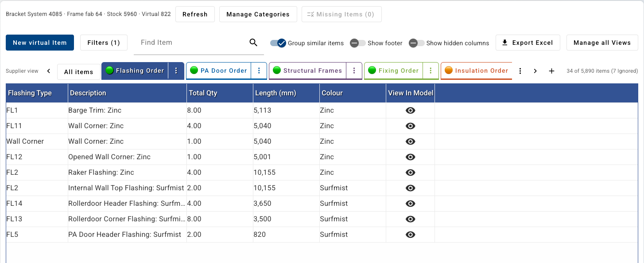Click PA Door Header Flashing: Surfmist cell
Image resolution: width=644 pixels, height=263 pixels.
coord(127,235)
